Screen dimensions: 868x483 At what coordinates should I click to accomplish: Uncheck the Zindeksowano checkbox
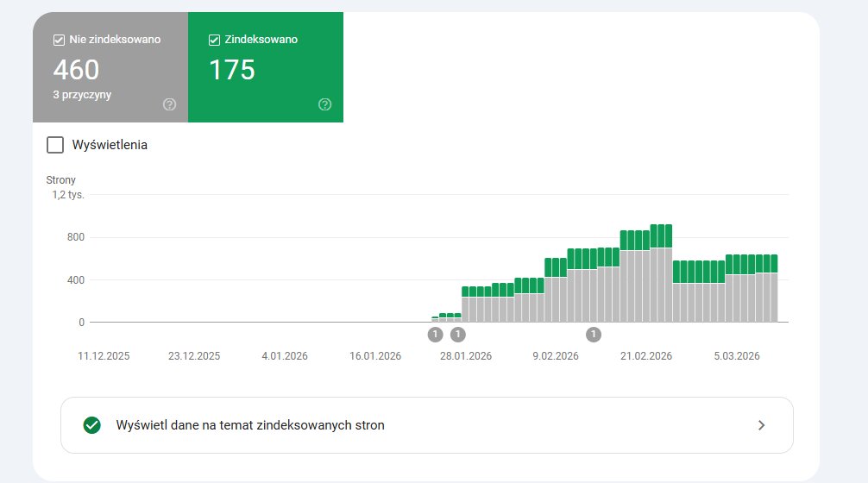[215, 40]
